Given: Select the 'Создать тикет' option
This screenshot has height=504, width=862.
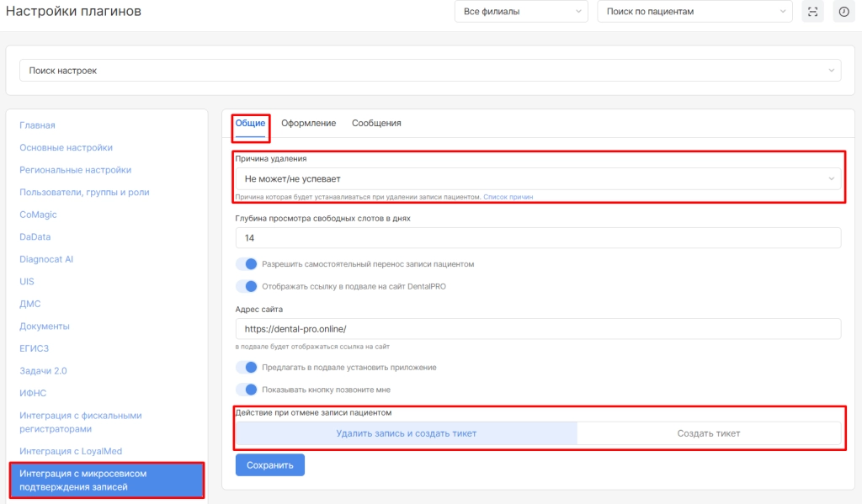Looking at the screenshot, I should (x=709, y=433).
